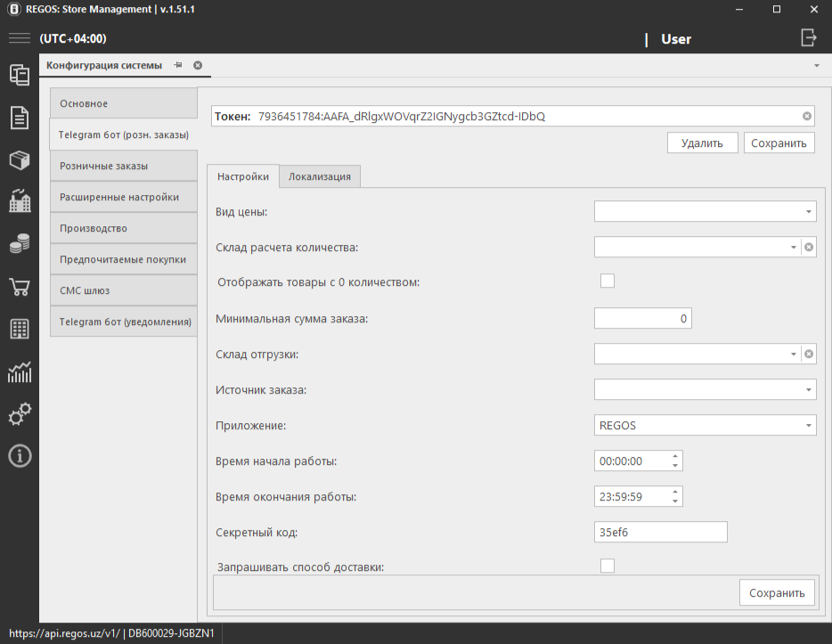The width and height of the screenshot is (832, 644).
Task: Select 'Розничные заказы' section tab
Action: tap(123, 166)
